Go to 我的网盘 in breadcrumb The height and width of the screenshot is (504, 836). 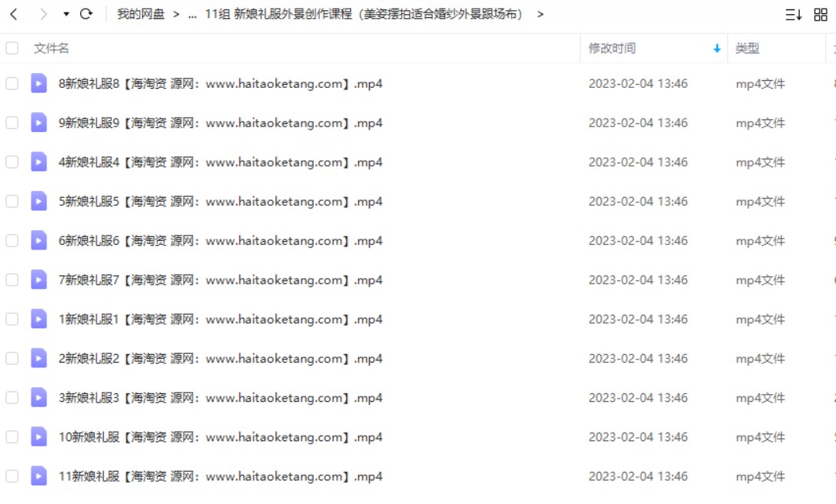pyautogui.click(x=141, y=14)
